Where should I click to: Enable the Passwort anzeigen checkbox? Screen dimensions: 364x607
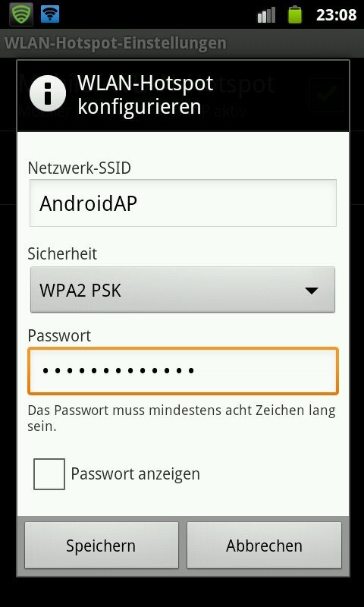click(49, 473)
